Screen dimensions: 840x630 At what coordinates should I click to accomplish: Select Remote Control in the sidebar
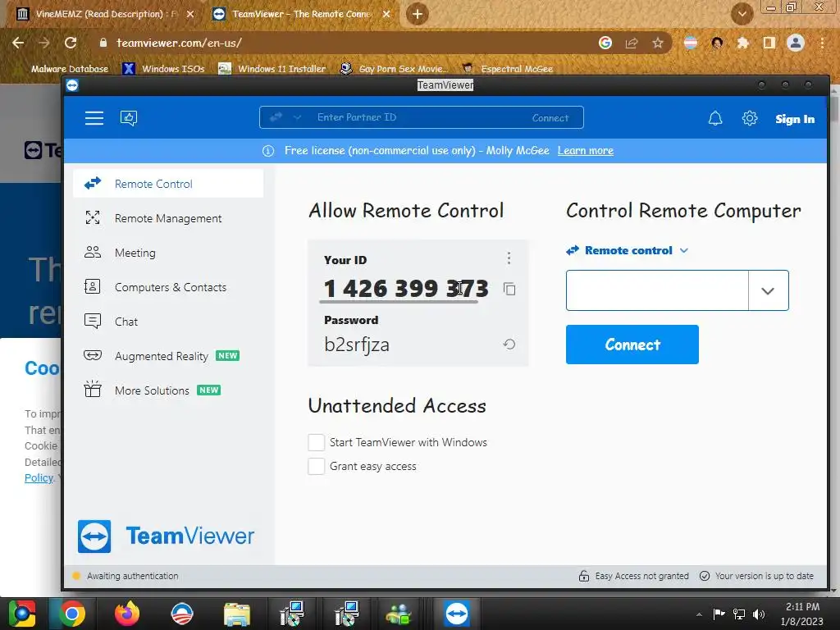click(168, 184)
